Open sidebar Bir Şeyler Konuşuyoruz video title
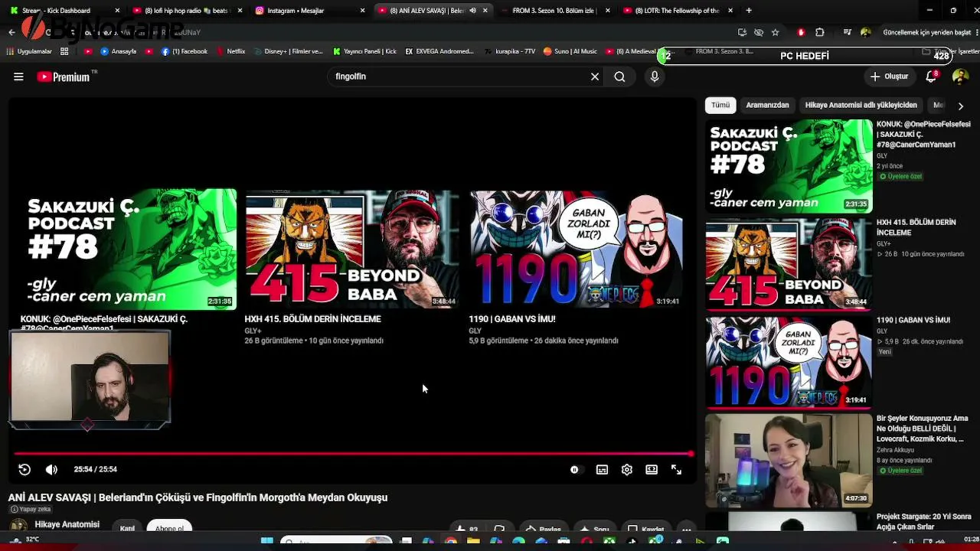 [x=923, y=429]
